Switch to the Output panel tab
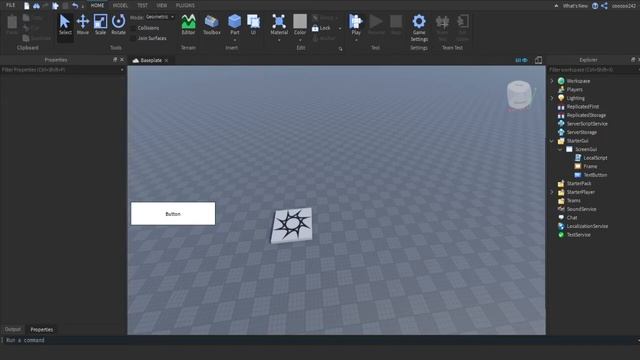This screenshot has width=640, height=360. pyautogui.click(x=13, y=329)
